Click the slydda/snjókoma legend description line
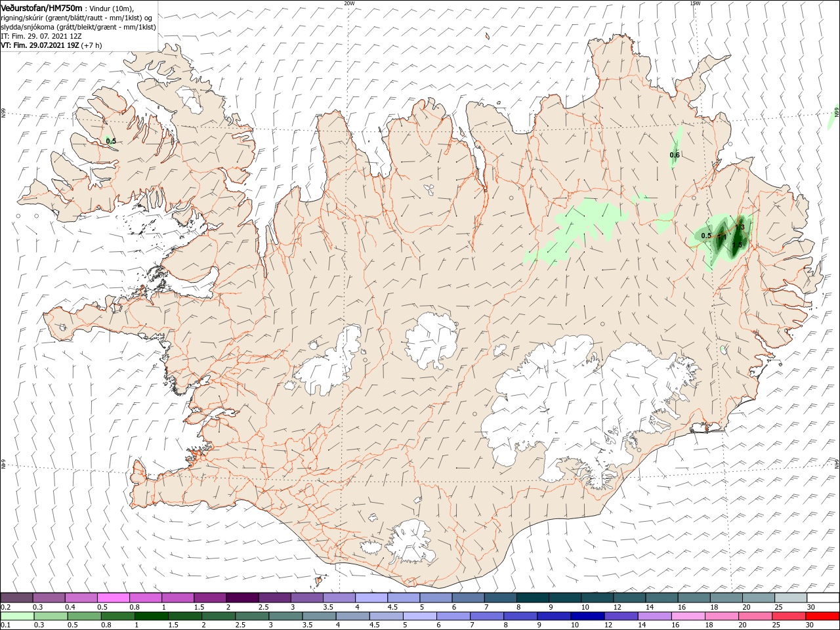The image size is (840, 630). pyautogui.click(x=78, y=27)
